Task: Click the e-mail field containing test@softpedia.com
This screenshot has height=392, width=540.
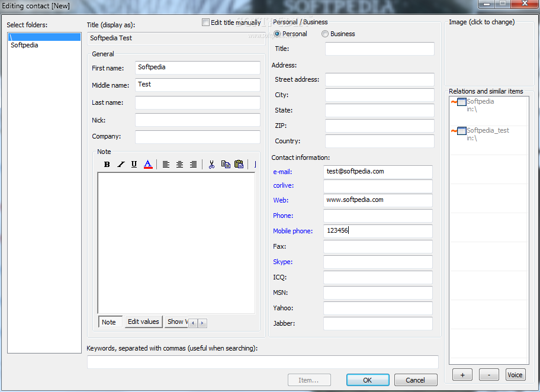Action: click(378, 172)
